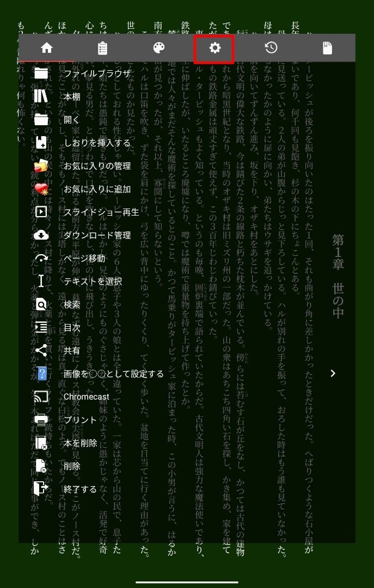The image size is (374, 588).
Task: Select お気に入りの管理 menu entry
Action: pos(97,166)
